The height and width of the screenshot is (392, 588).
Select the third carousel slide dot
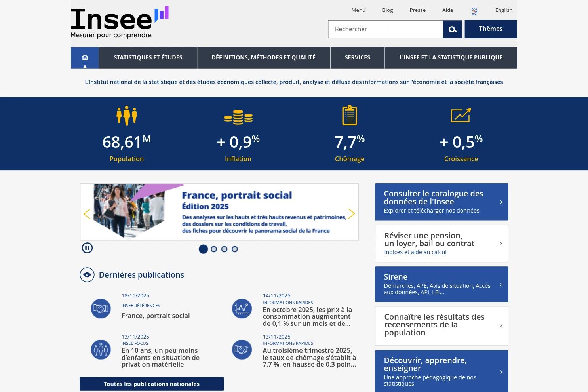(x=224, y=249)
